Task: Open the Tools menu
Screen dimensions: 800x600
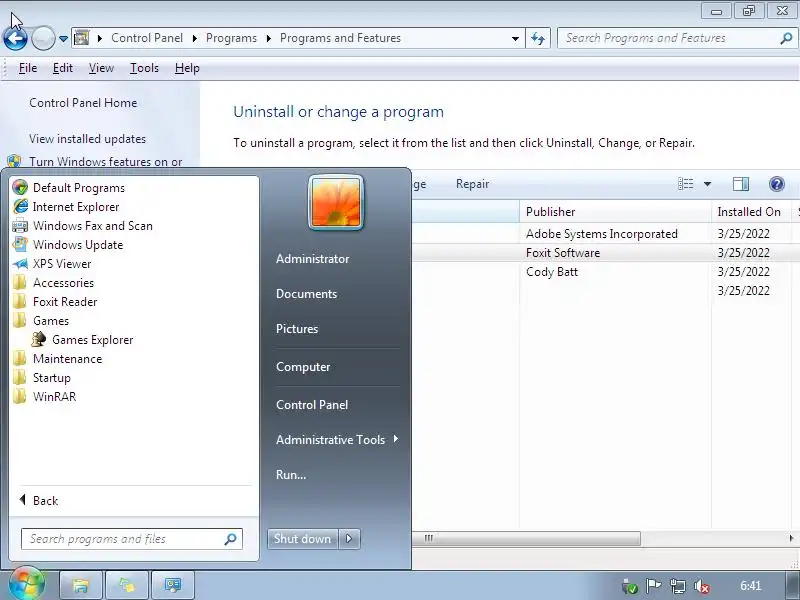Action: click(x=144, y=68)
